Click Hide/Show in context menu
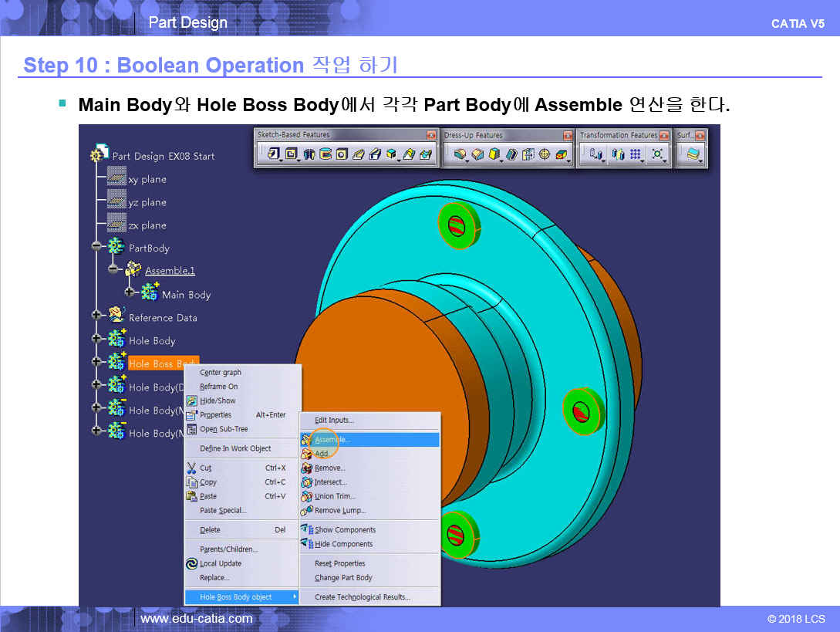This screenshot has height=632, width=840. point(218,400)
